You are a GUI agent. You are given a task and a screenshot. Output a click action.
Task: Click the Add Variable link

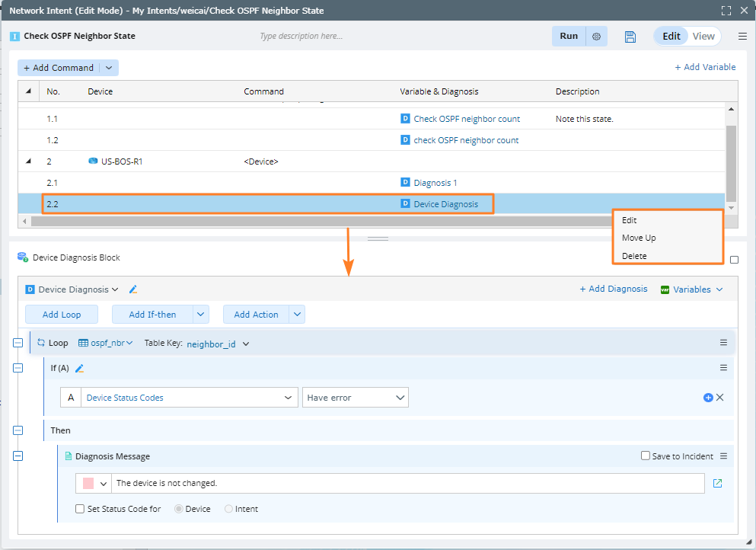(x=705, y=67)
